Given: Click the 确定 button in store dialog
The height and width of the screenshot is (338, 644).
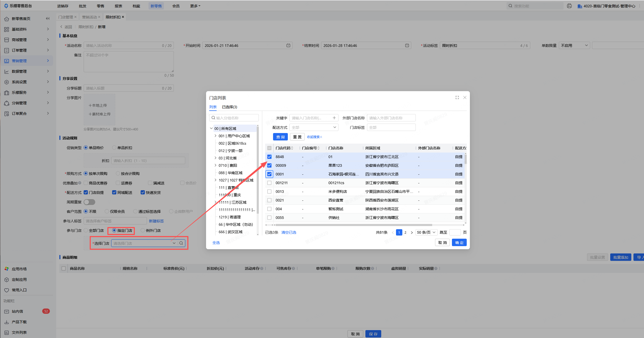Looking at the screenshot, I should 459,243.
